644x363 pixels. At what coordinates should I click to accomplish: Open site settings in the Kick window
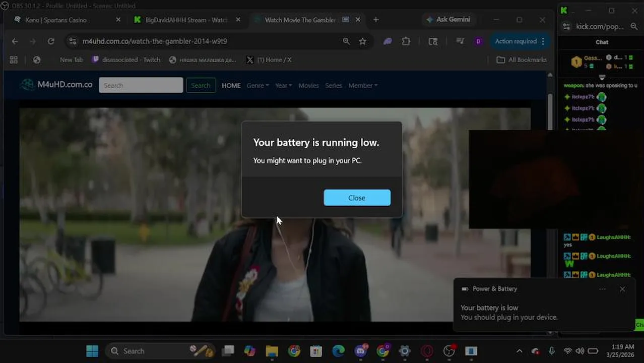[x=566, y=26]
